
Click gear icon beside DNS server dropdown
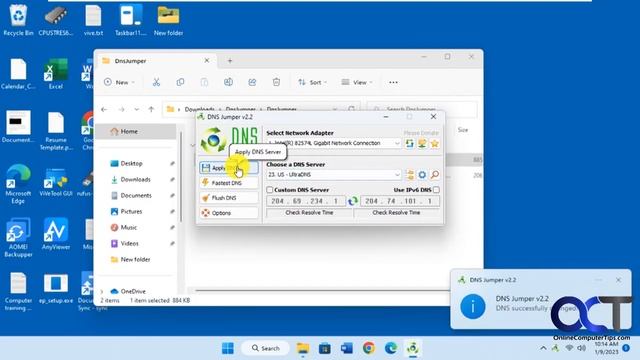pos(422,175)
